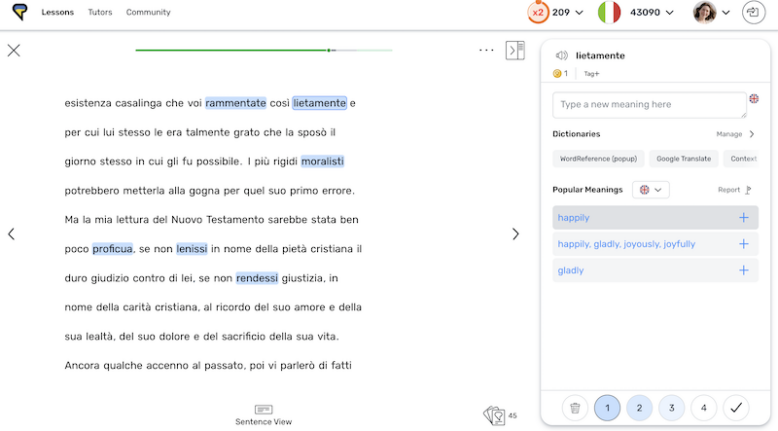The image size is (778, 431).
Task: Mark word as known with checkmark
Action: click(736, 407)
